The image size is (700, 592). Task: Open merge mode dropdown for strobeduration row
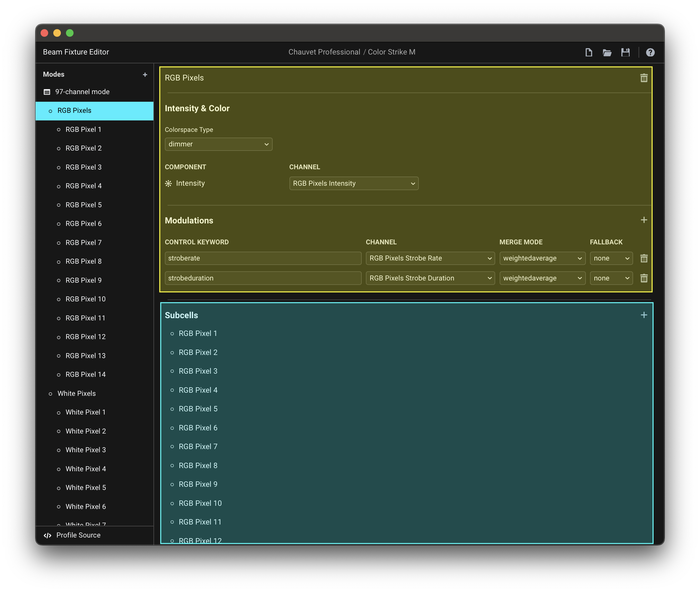click(542, 278)
